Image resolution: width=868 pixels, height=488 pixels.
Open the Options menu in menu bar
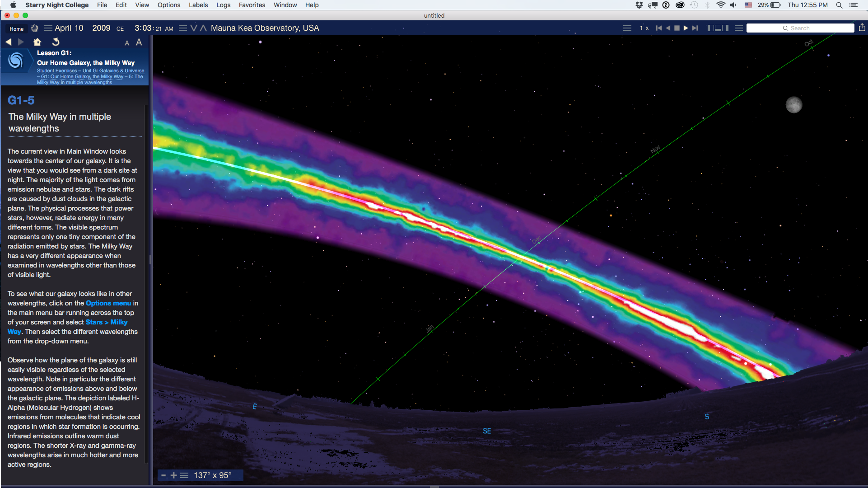(169, 5)
